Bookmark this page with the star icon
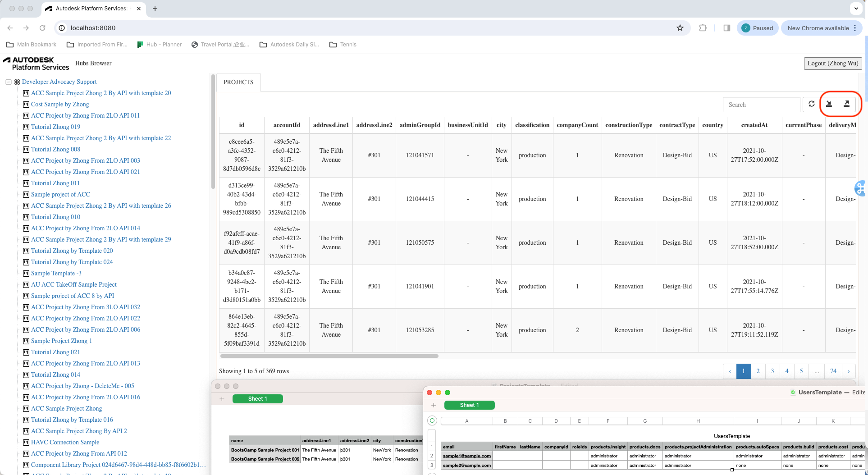This screenshot has width=868, height=475. pyautogui.click(x=680, y=28)
